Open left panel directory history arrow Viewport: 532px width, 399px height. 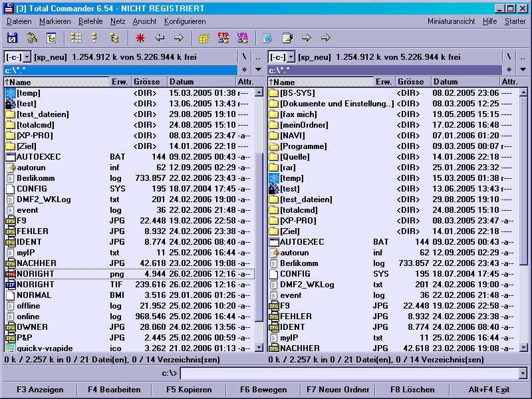tap(258, 70)
